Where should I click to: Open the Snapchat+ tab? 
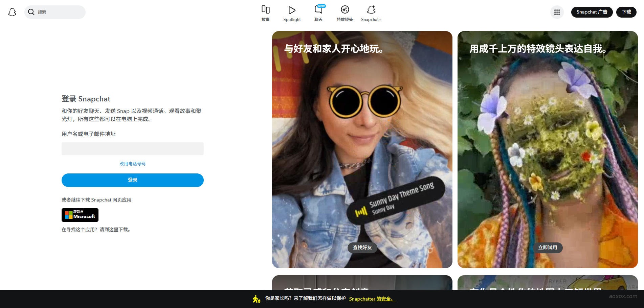click(x=371, y=14)
